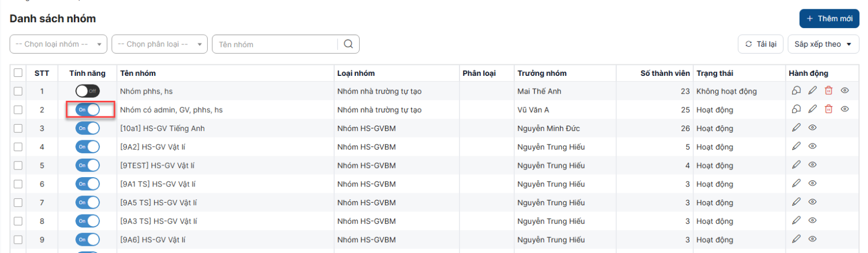
Task: Edit the "[9A1 TS] HS-GV Vật lí" group
Action: [796, 184]
